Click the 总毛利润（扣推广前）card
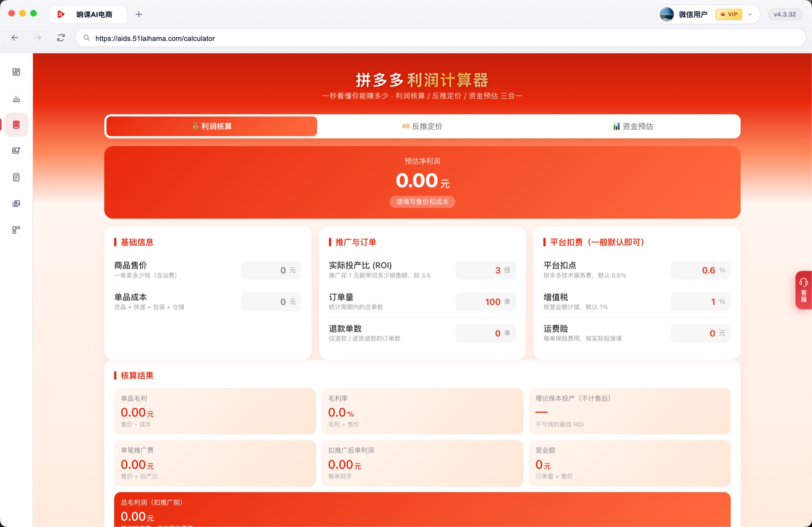The height and width of the screenshot is (527, 812). (422, 510)
